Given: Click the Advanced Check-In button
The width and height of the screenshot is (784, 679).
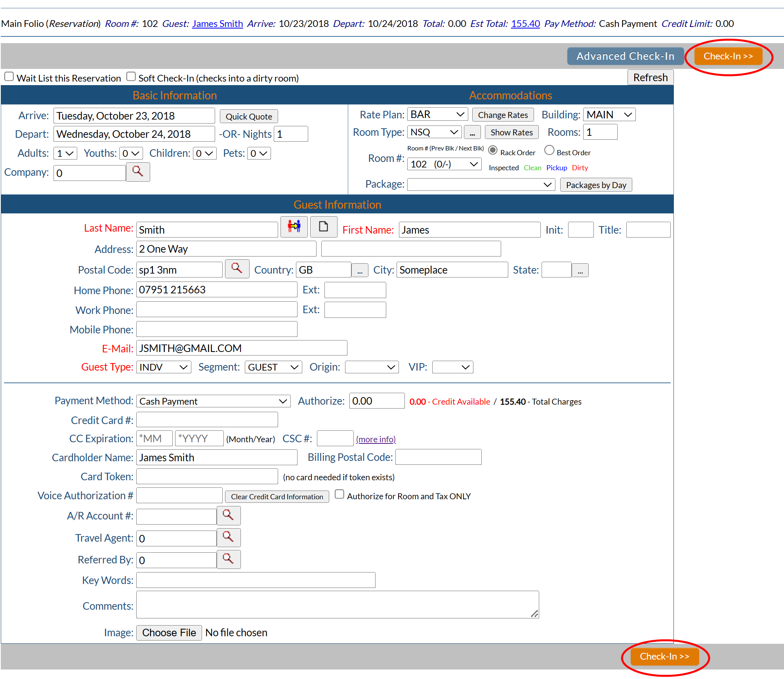Looking at the screenshot, I should click(625, 56).
